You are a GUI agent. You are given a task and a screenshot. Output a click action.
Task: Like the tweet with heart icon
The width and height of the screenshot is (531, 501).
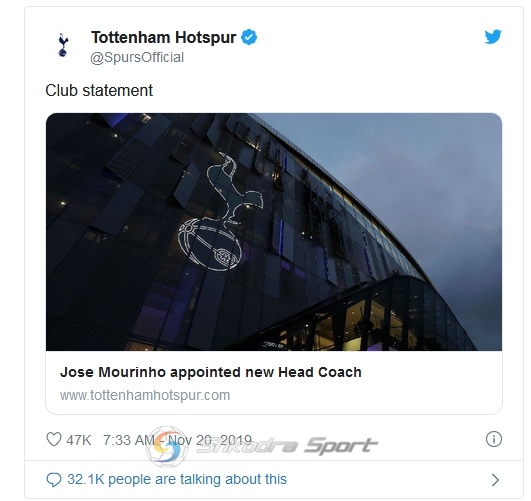(54, 439)
